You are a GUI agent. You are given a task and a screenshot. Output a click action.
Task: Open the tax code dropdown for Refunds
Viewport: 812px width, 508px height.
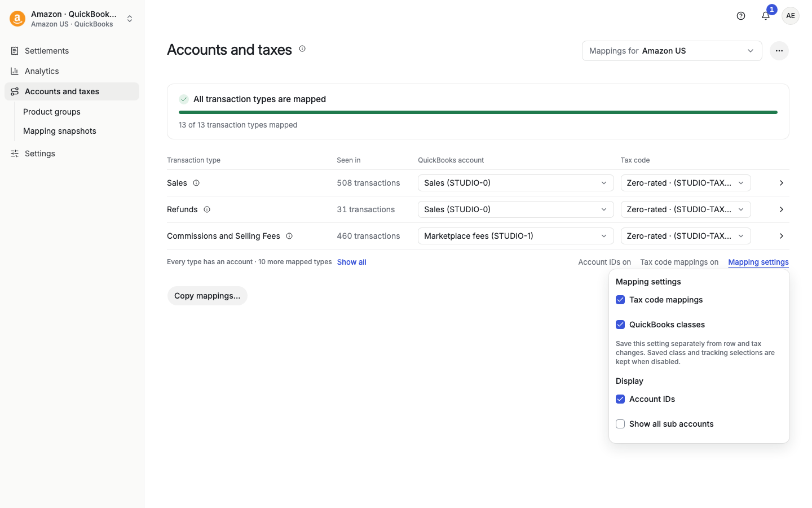click(x=686, y=209)
